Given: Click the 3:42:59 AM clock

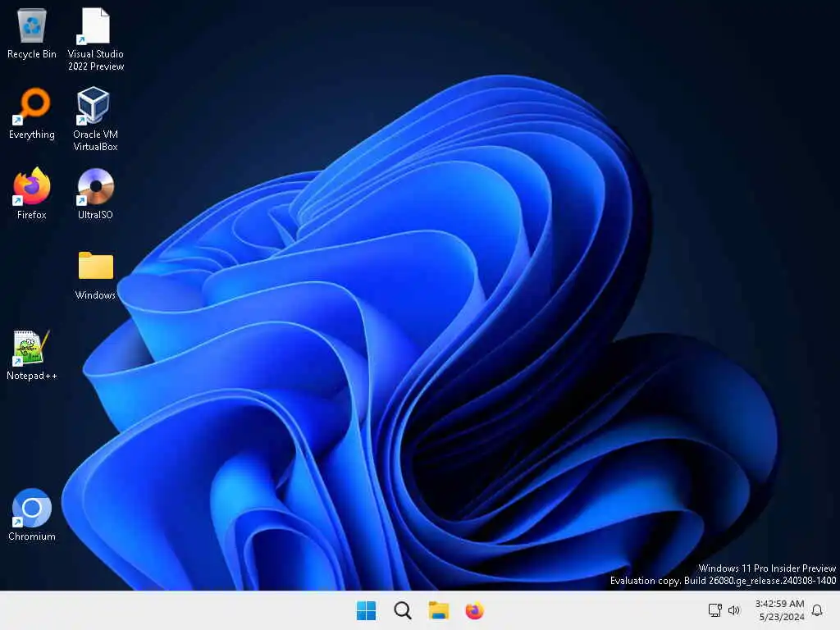Looking at the screenshot, I should pyautogui.click(x=779, y=604).
